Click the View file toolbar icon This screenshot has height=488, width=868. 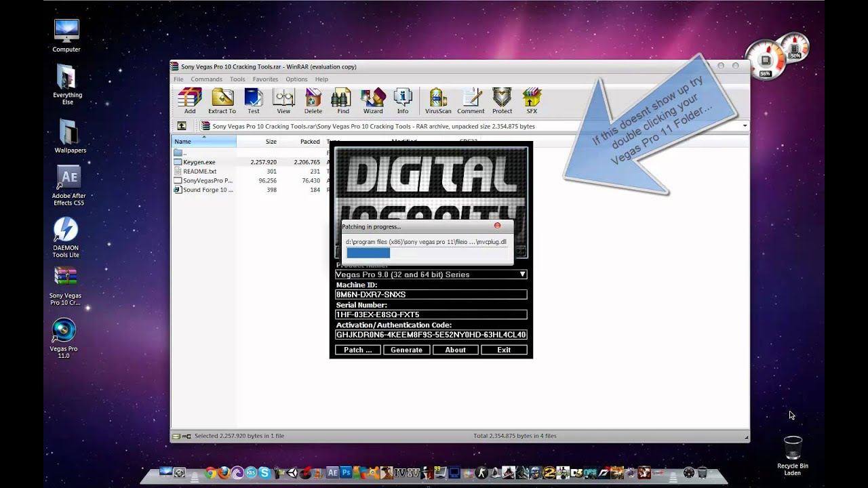283,101
